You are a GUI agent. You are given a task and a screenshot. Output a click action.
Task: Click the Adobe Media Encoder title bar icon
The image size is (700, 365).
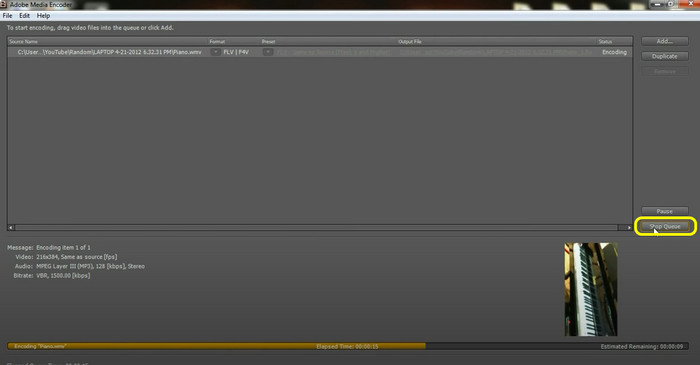click(4, 4)
